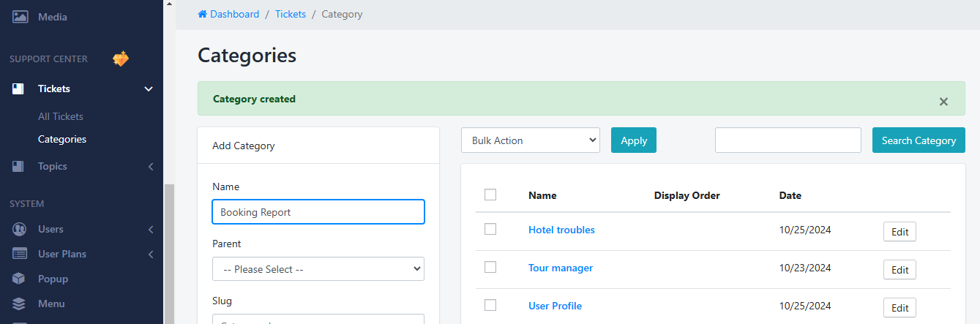
Task: Open All Tickets submenu item
Action: pyautogui.click(x=61, y=116)
